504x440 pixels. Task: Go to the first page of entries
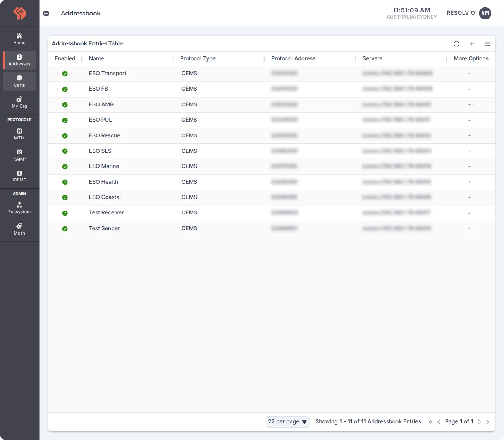[x=430, y=422]
